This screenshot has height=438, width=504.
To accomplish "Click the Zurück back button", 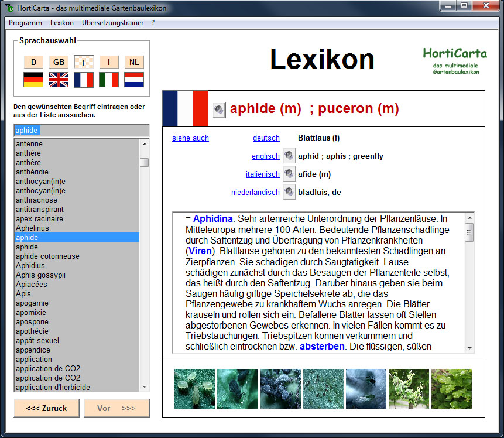I will click(x=46, y=408).
